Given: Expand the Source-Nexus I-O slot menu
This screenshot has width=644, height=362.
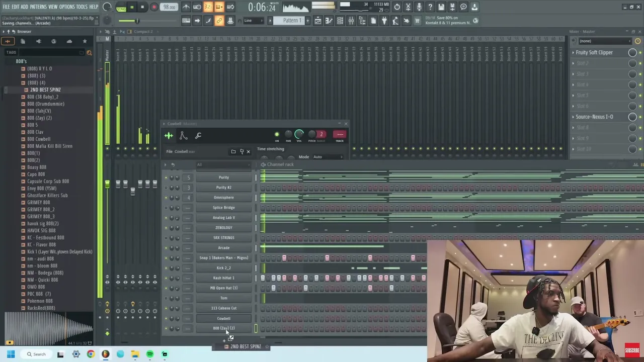Looking at the screenshot, I should tap(573, 117).
